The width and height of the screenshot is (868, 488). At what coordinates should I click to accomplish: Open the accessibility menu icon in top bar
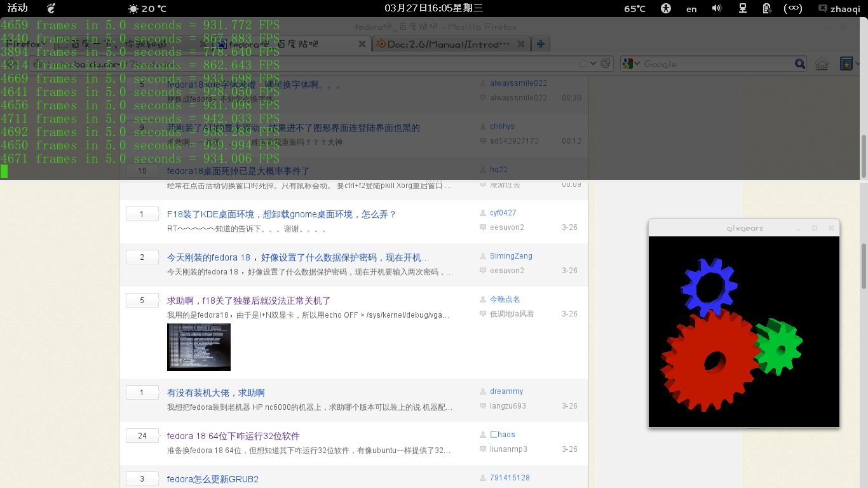[x=665, y=8]
